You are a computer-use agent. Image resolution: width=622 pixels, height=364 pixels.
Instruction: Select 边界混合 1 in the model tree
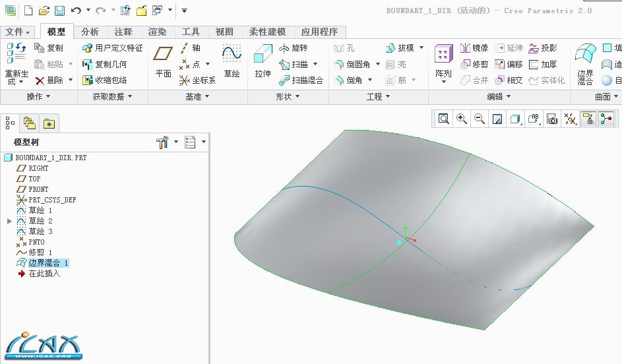click(48, 262)
